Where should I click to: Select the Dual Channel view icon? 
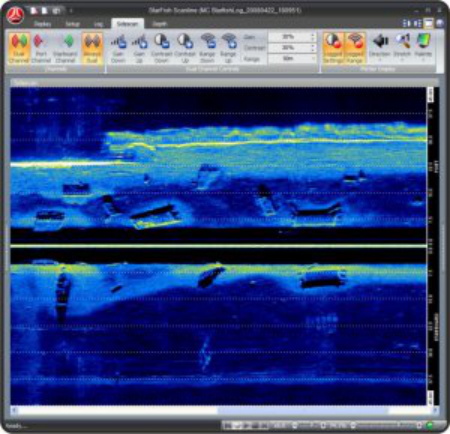tap(19, 48)
